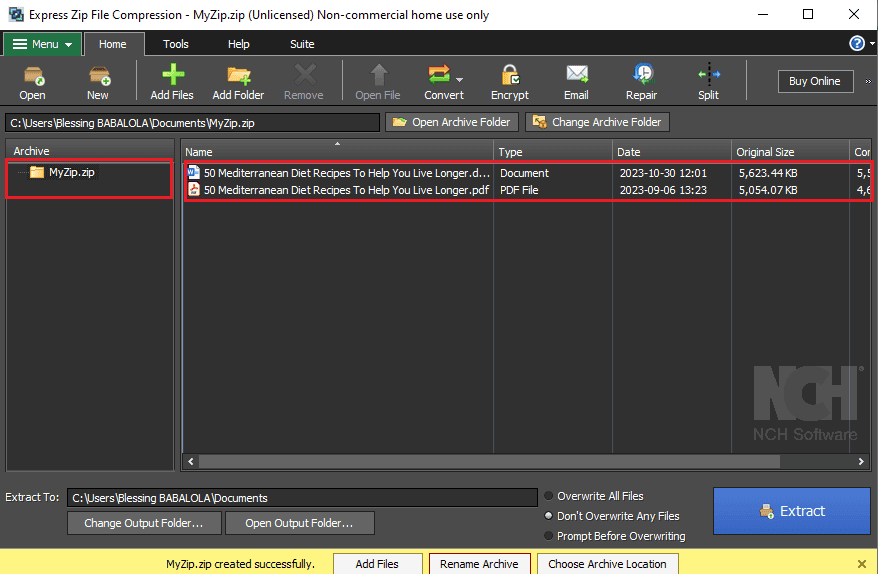Viewport: 878px width, 574px height.
Task: Click the Open Output Folder button
Action: point(300,523)
